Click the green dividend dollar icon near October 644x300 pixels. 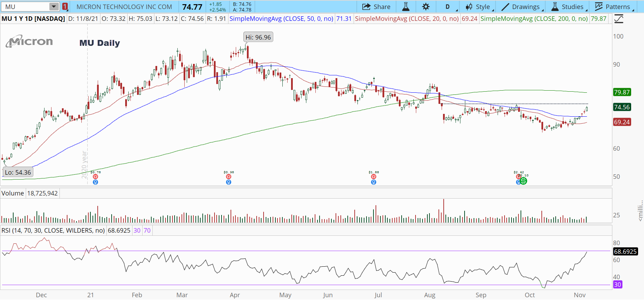(523, 181)
